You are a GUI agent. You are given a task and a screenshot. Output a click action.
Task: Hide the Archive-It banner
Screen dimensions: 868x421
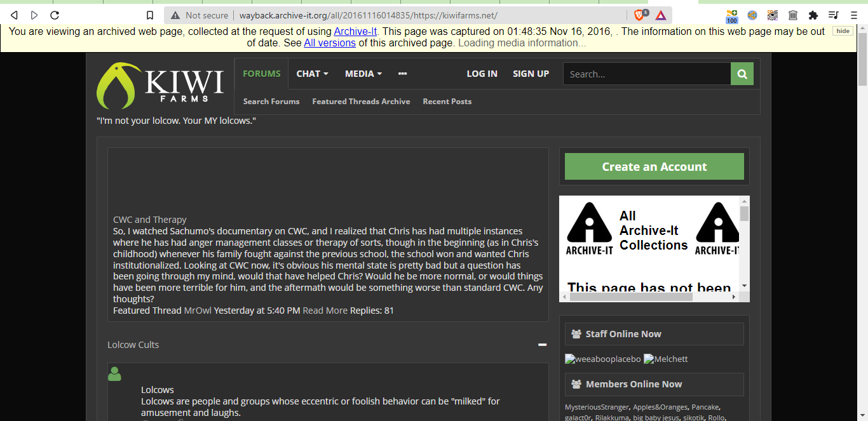click(843, 31)
